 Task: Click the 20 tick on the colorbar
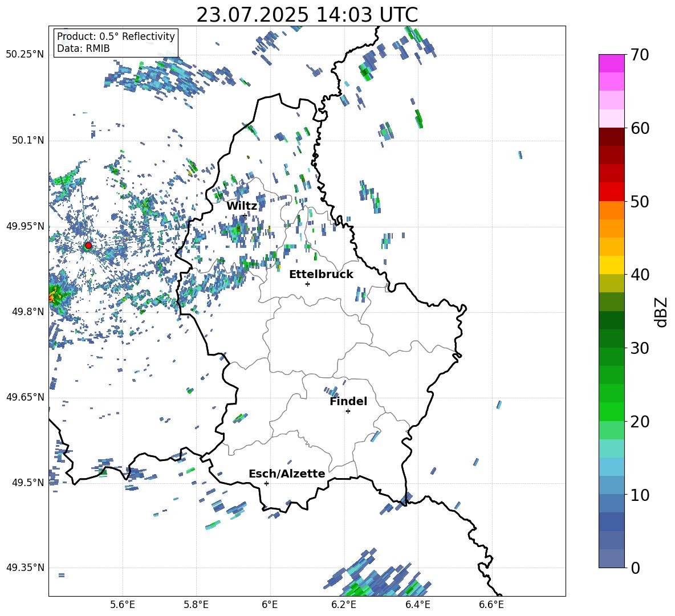click(639, 421)
